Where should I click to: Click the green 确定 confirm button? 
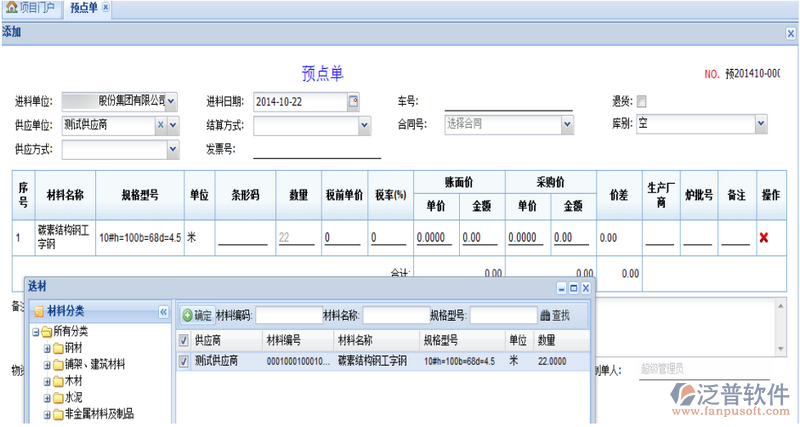tap(196, 315)
